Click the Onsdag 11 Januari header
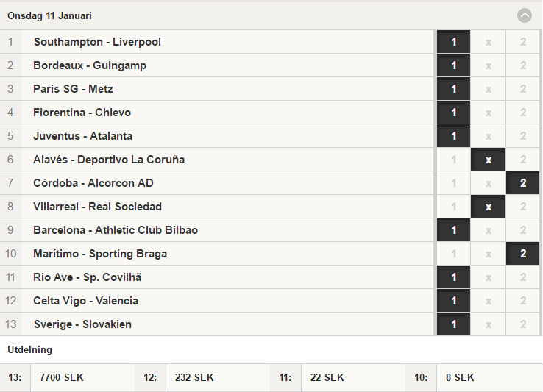 click(49, 16)
